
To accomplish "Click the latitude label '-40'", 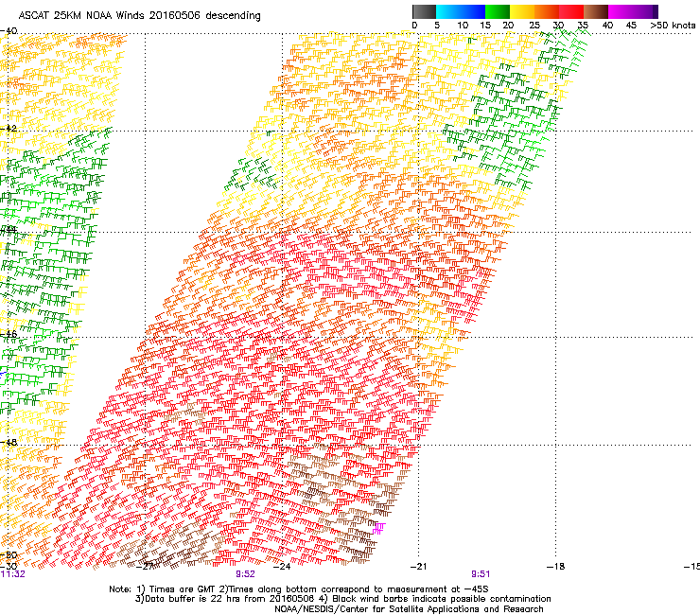I will [9, 31].
